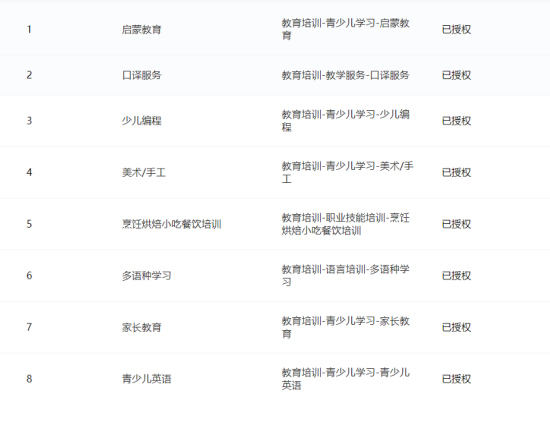Click 已授权 status in 少儿编程 row

[456, 121]
